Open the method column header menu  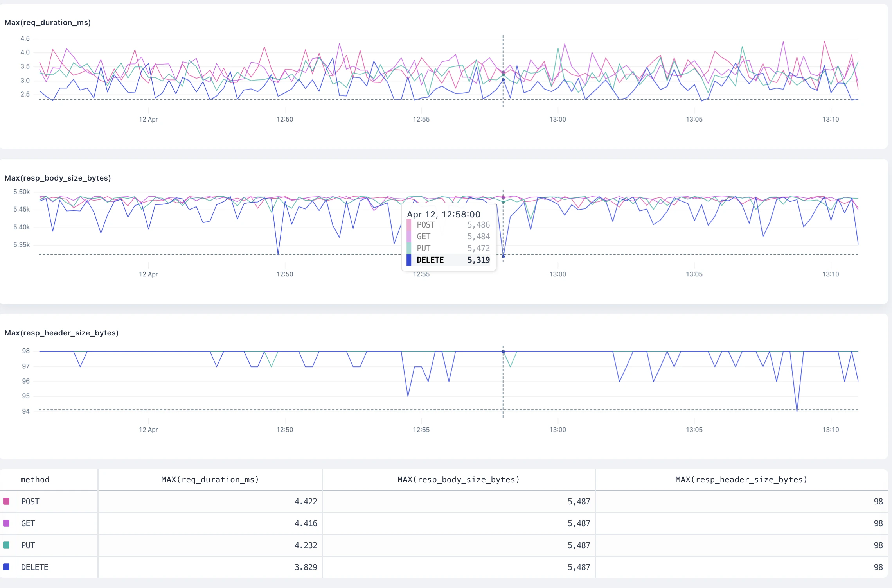click(x=35, y=479)
